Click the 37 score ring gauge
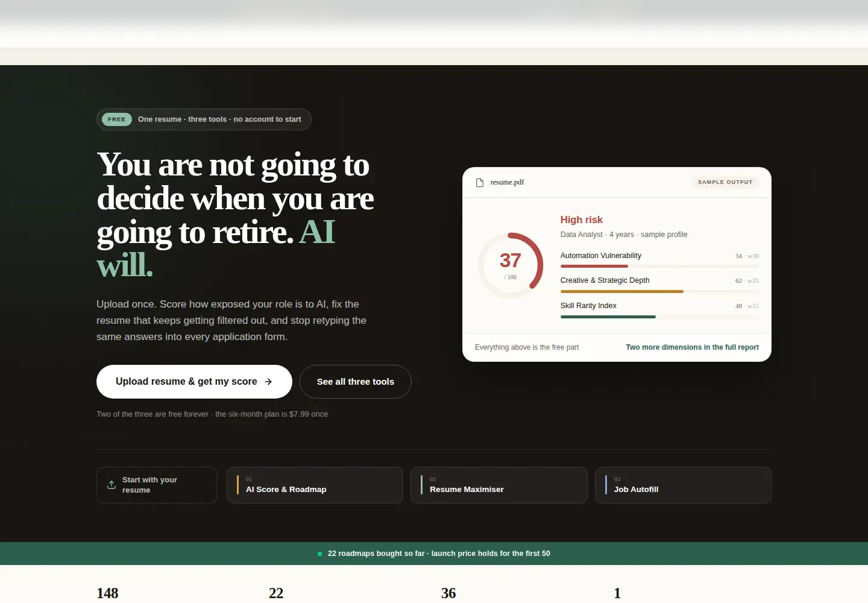Screen dimensions: 868x603 point(511,265)
